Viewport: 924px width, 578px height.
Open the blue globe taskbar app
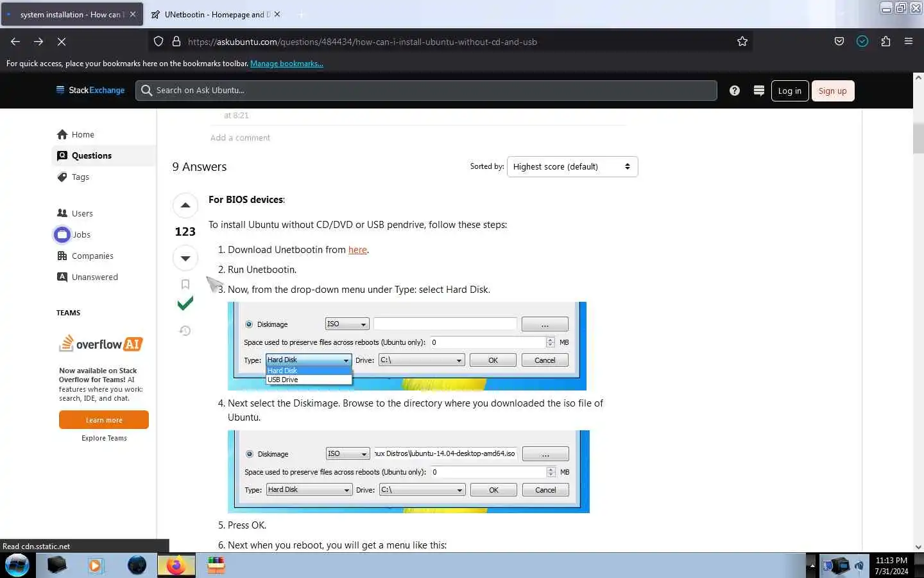pos(137,565)
